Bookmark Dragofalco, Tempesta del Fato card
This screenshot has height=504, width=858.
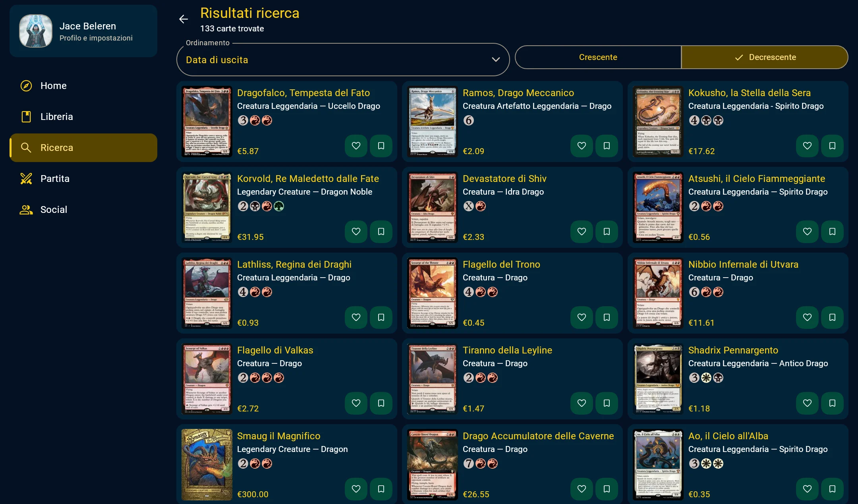tap(381, 146)
